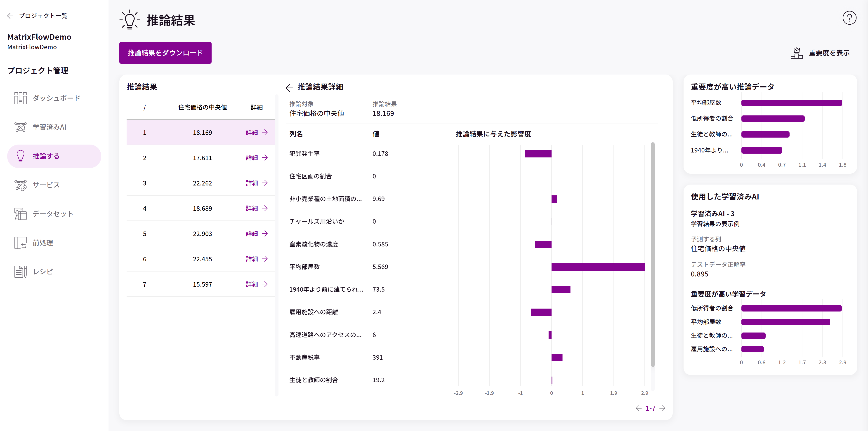Image resolution: width=868 pixels, height=431 pixels.
Task: Click the レシピ sidebar icon
Action: pos(20,271)
